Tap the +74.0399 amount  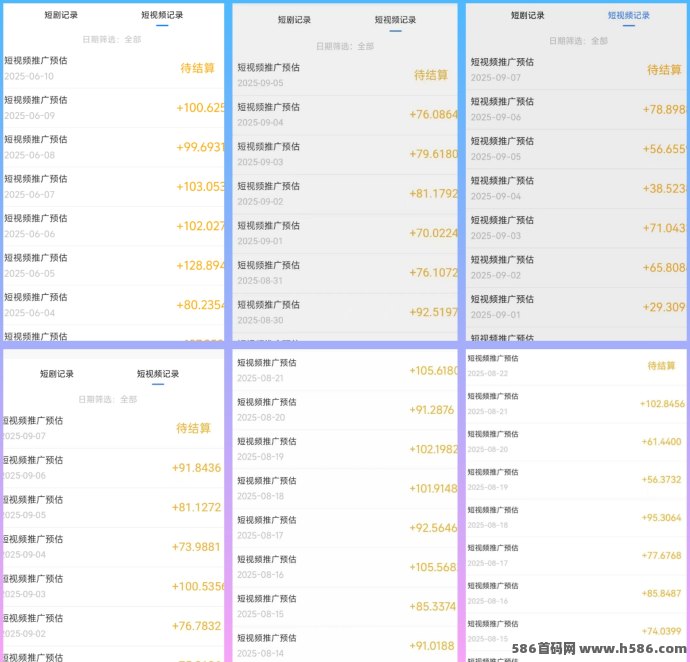pos(661,631)
